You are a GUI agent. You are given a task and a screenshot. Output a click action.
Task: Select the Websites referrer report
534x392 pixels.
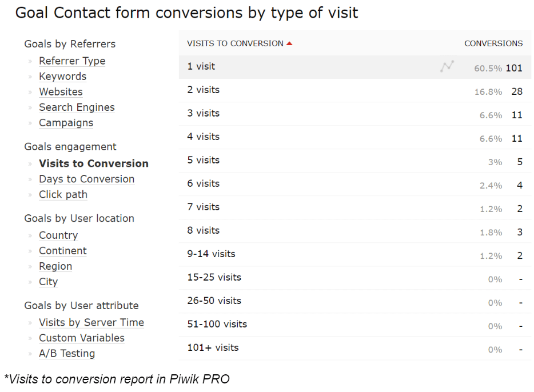click(x=61, y=92)
